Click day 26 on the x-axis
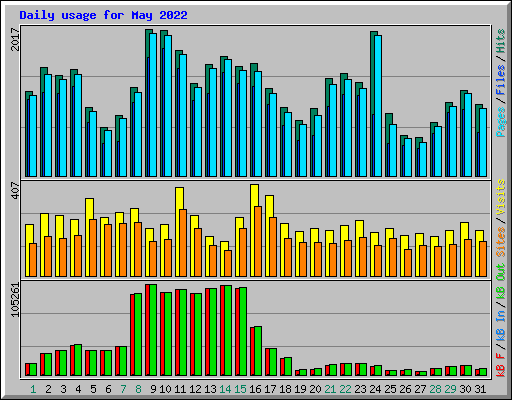 (405, 389)
